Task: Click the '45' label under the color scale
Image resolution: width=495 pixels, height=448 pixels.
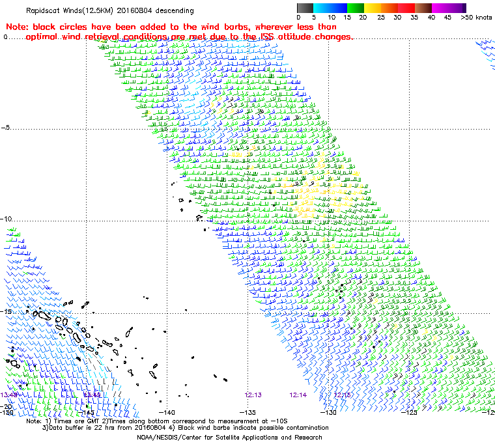Action: point(447,18)
